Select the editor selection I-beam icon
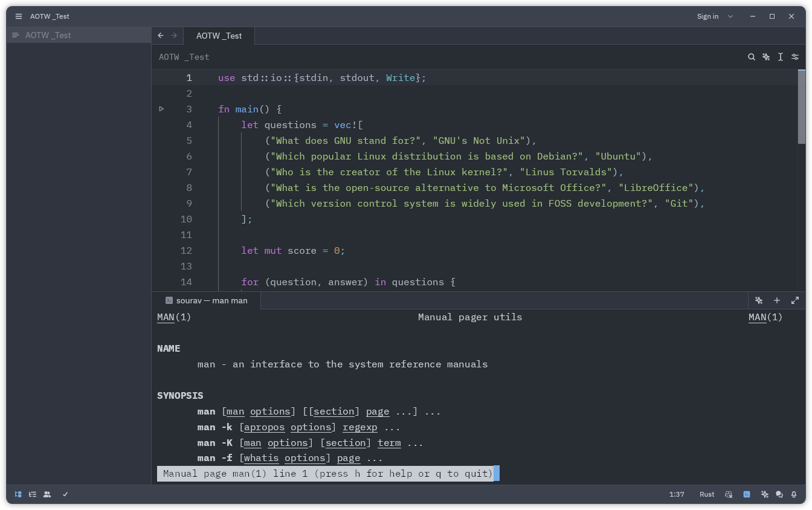812x510 pixels. click(780, 56)
